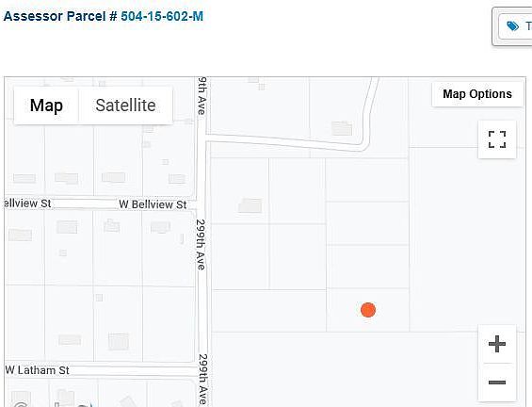Select the Map view tab
This screenshot has height=407, width=532.
coord(46,106)
